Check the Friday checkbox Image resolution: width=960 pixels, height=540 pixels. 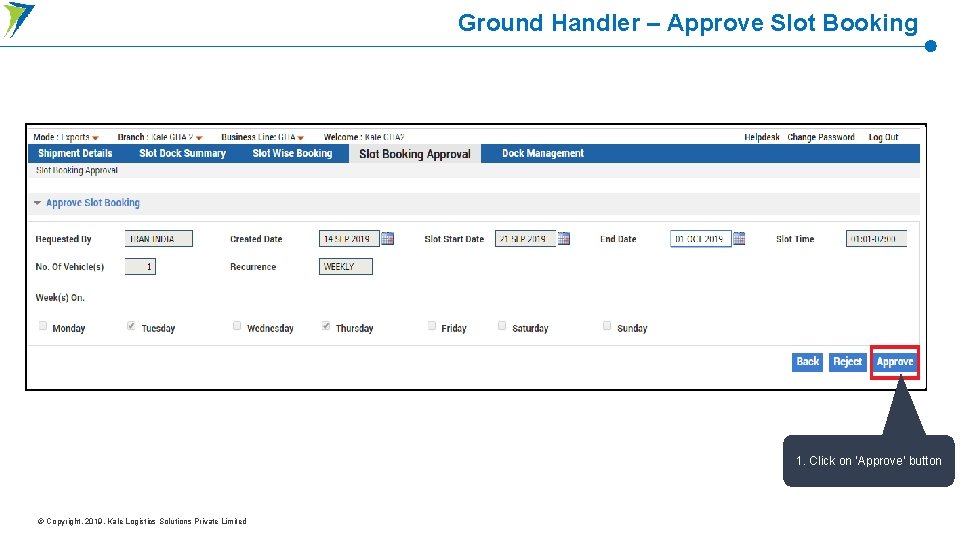point(432,326)
